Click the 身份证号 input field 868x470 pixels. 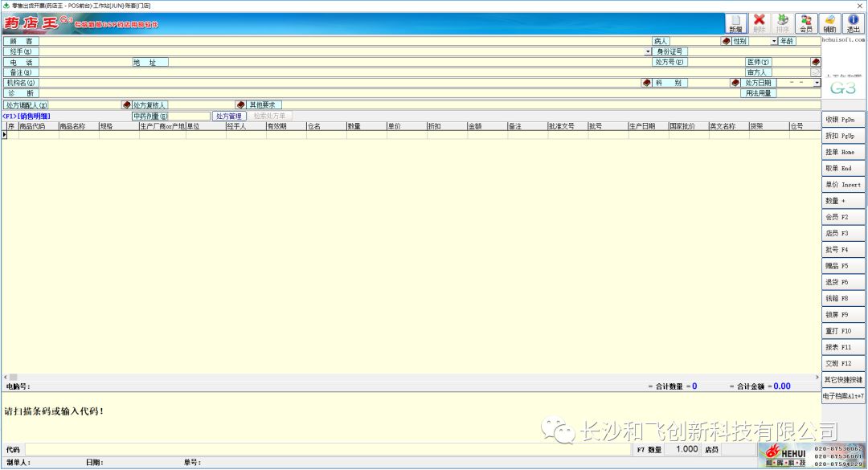tap(754, 51)
